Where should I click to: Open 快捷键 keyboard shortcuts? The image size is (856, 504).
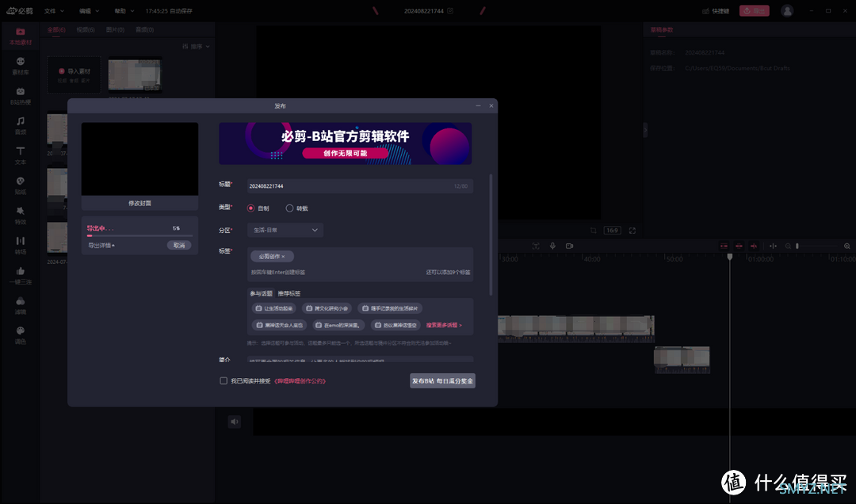716,11
